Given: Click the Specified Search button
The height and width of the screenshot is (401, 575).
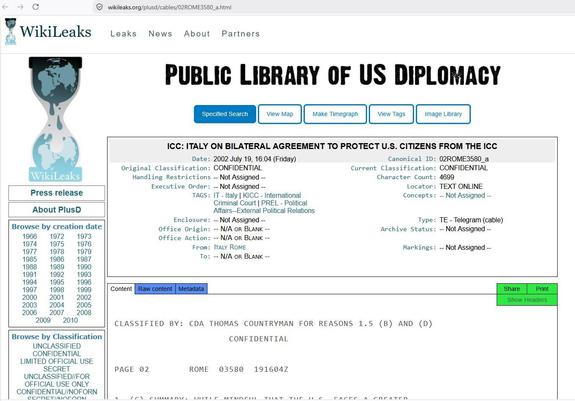Looking at the screenshot, I should coord(225,114).
